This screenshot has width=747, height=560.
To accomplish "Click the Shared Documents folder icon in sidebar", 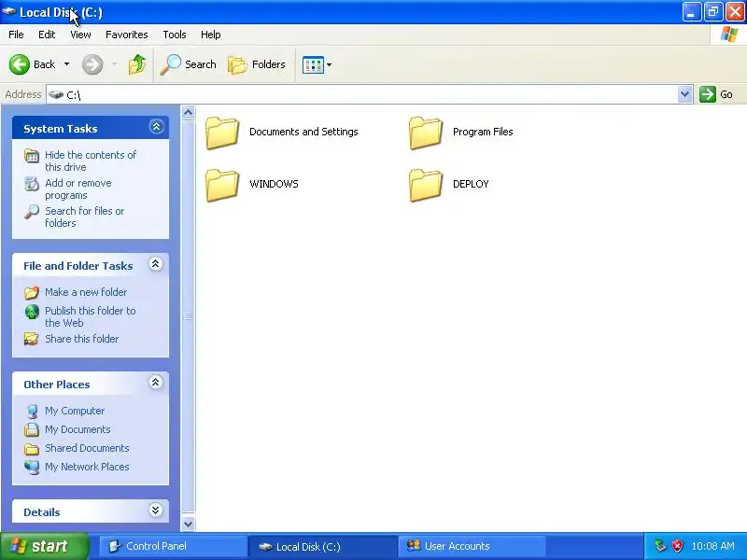I will pyautogui.click(x=32, y=449).
